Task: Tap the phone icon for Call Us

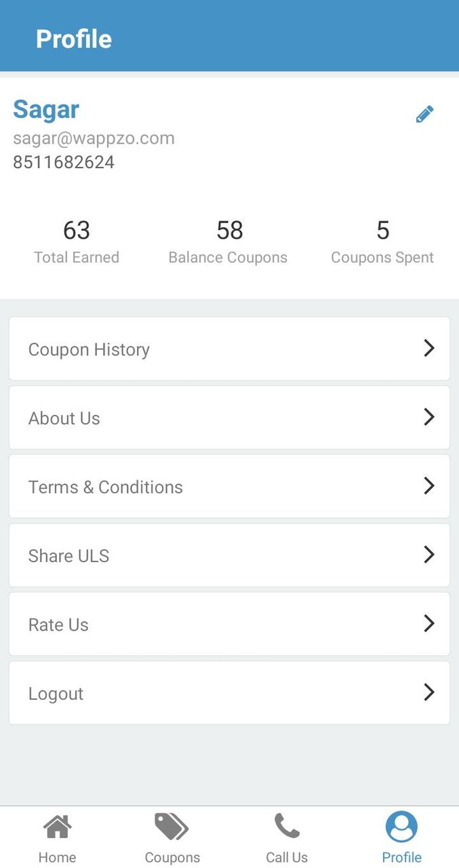Action: 287,826
